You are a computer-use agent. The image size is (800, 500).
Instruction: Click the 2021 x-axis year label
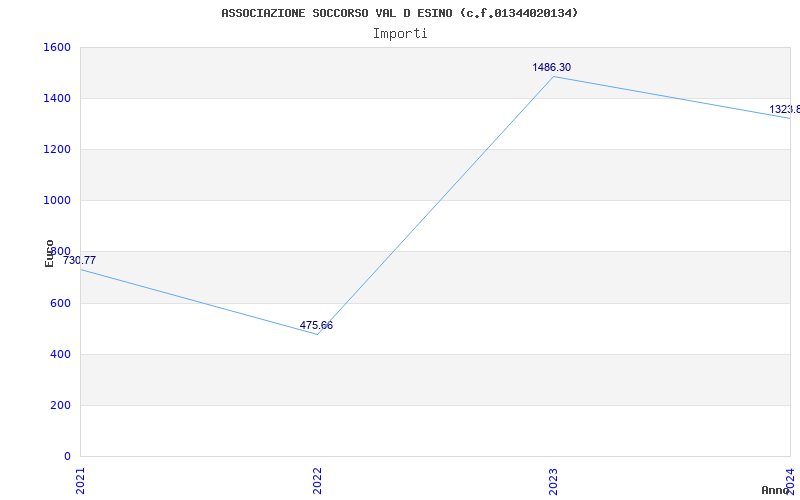pos(81,481)
